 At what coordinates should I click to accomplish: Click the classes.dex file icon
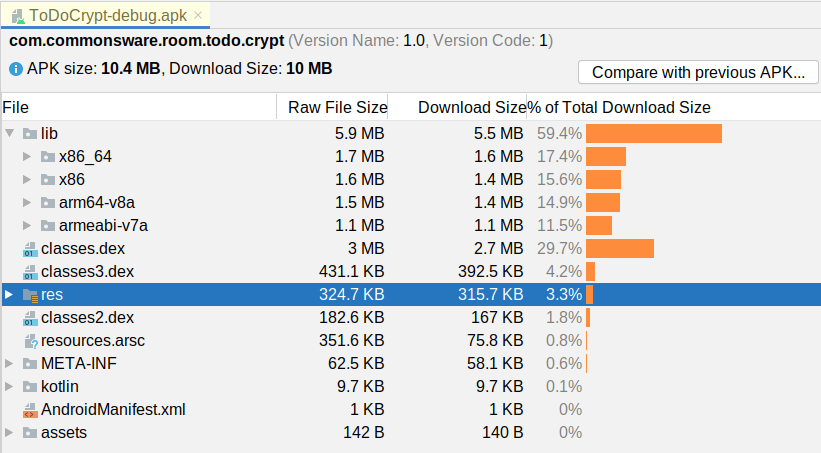[30, 249]
